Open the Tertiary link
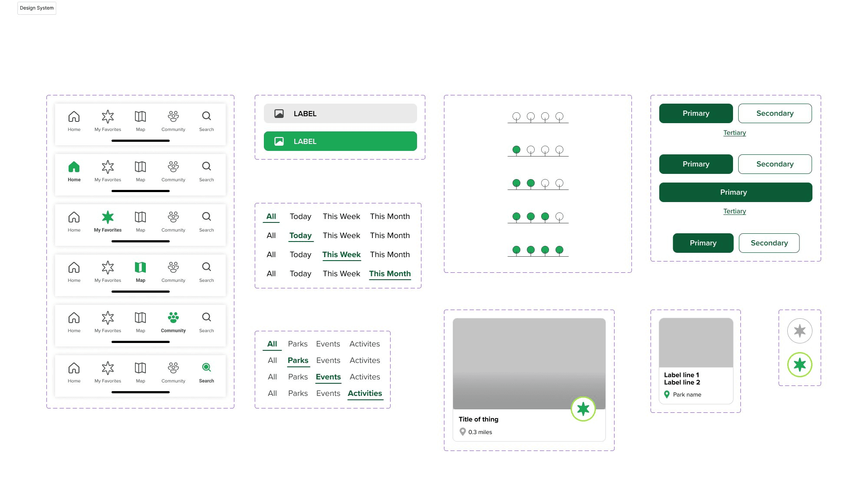Viewport: 868px width, 503px height. [734, 133]
